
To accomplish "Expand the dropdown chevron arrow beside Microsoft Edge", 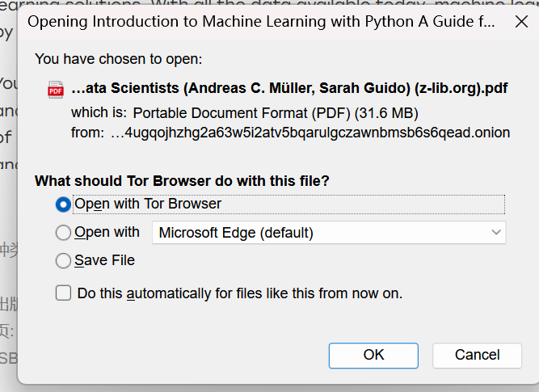I will (x=495, y=233).
